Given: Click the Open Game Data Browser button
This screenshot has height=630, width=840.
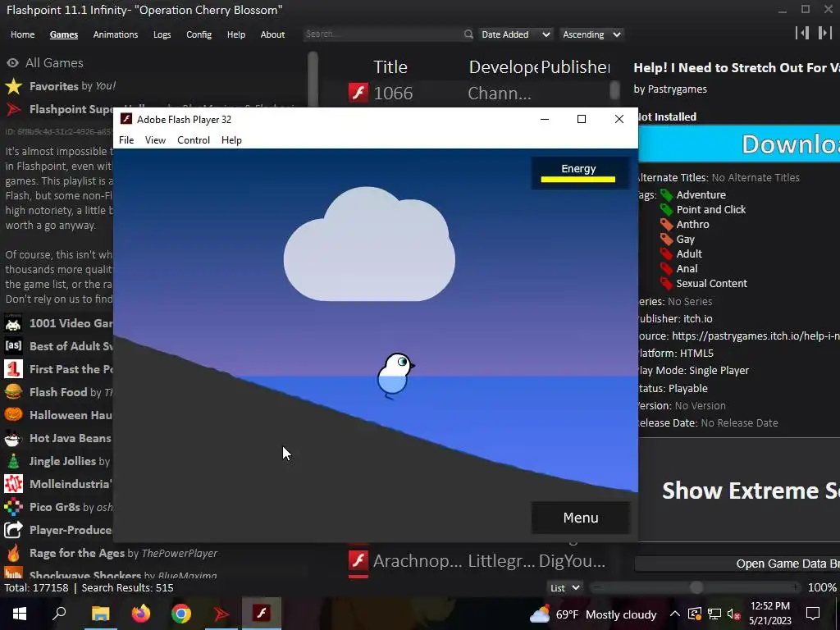Looking at the screenshot, I should 737,564.
